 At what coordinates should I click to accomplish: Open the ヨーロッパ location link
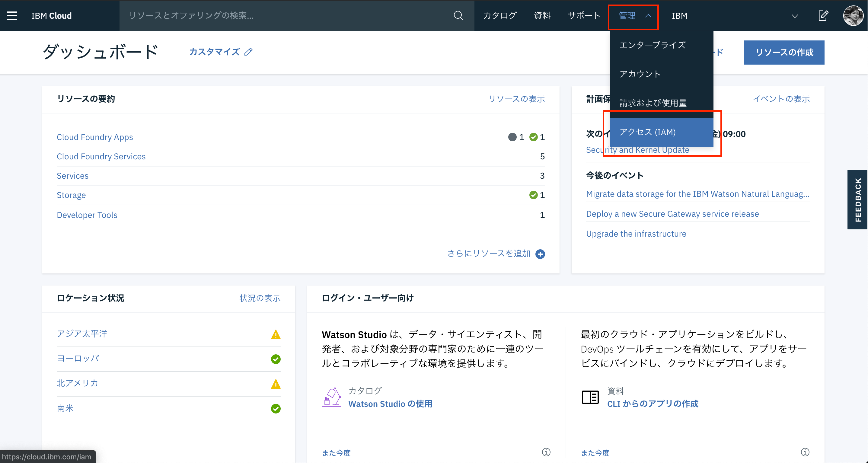78,358
